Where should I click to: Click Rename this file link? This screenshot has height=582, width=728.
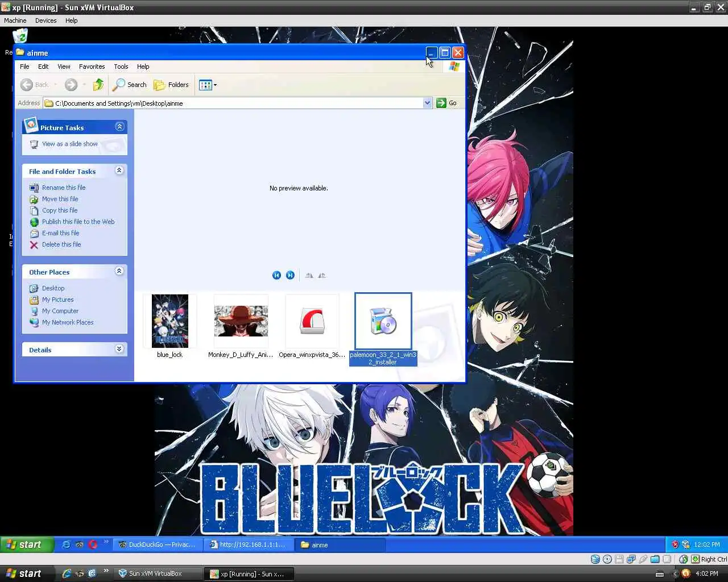[x=64, y=188]
